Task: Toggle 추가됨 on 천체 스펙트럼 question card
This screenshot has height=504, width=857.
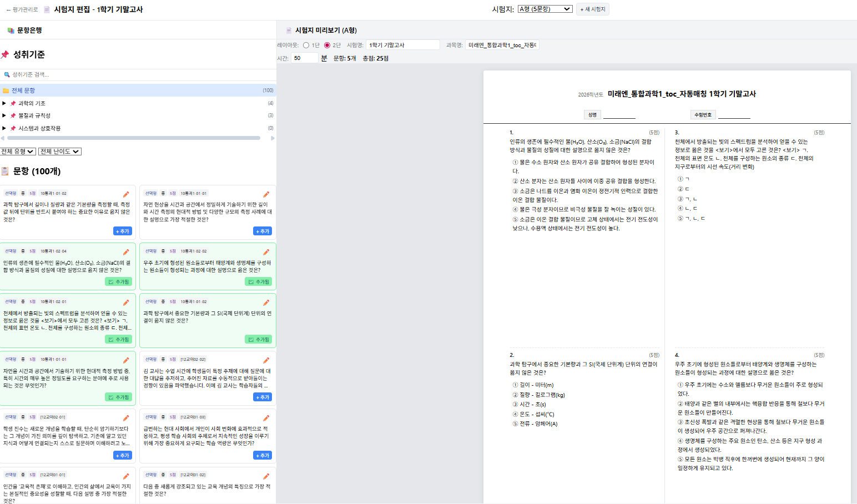Action: point(118,339)
